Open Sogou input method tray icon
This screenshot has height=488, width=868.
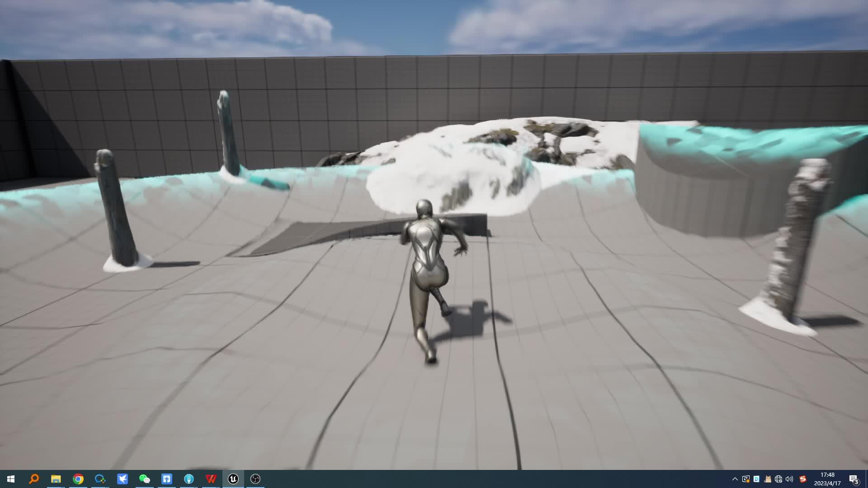803,479
